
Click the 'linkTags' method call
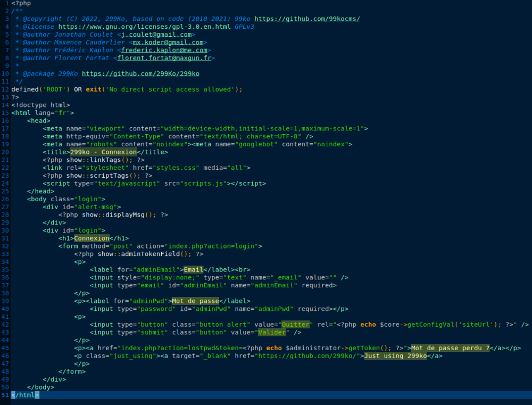click(x=105, y=160)
